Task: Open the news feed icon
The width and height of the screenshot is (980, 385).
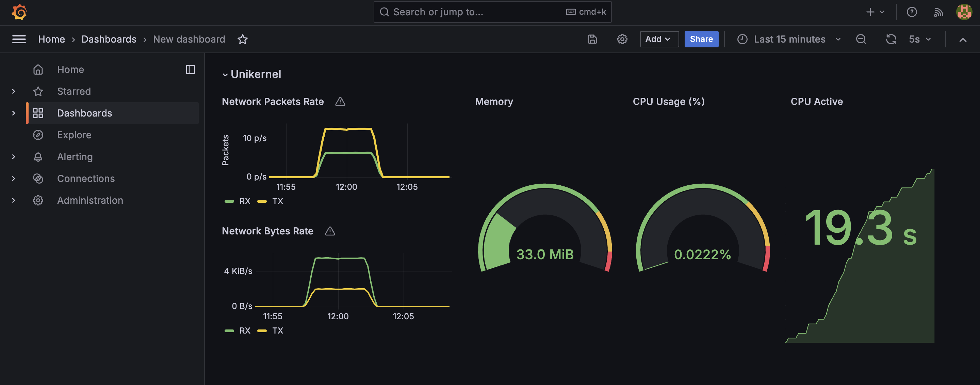Action: (x=938, y=12)
